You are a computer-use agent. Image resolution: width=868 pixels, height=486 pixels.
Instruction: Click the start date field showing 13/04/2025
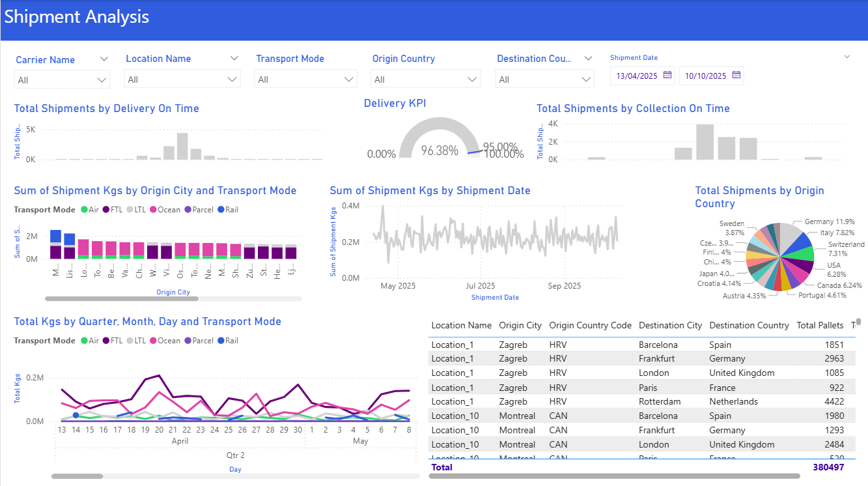[637, 76]
